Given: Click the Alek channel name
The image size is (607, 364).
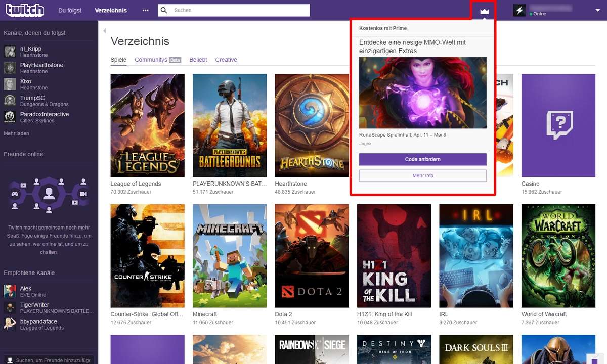Looking at the screenshot, I should [x=26, y=288].
